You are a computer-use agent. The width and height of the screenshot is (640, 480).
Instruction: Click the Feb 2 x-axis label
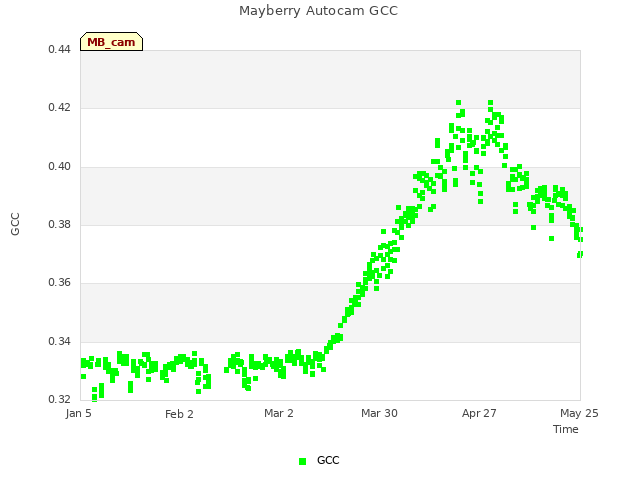[x=179, y=414]
